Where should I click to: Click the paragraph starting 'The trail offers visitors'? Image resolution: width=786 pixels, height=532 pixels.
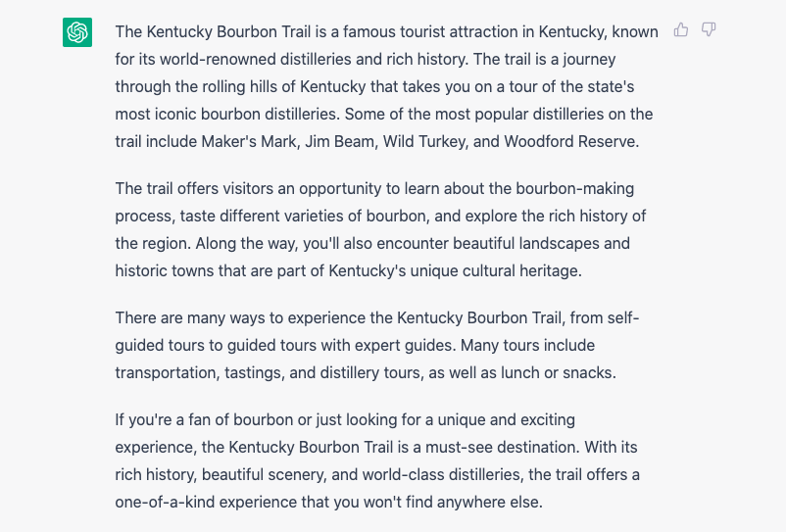coord(381,229)
